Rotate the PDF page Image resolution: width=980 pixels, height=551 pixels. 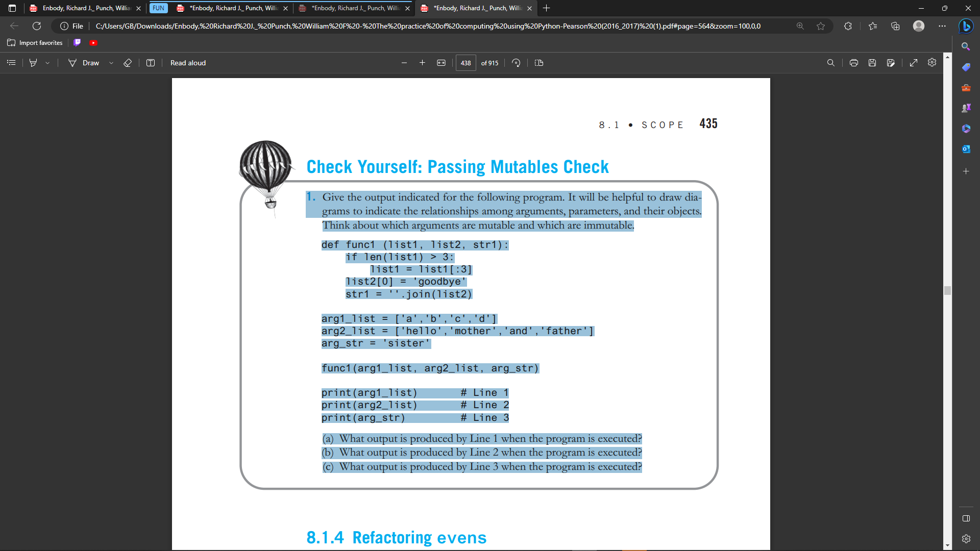click(x=516, y=63)
